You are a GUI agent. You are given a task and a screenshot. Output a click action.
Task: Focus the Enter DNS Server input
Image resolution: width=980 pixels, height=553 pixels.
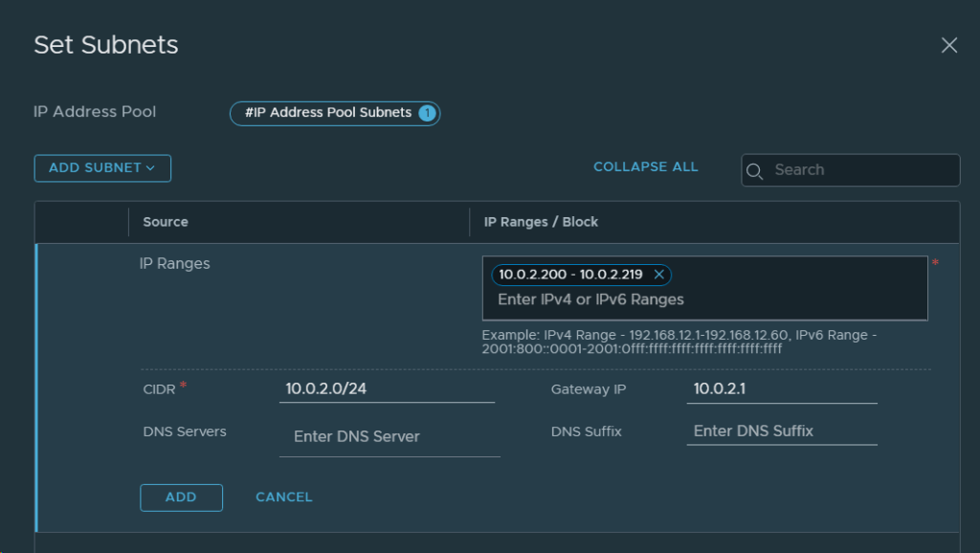point(390,436)
